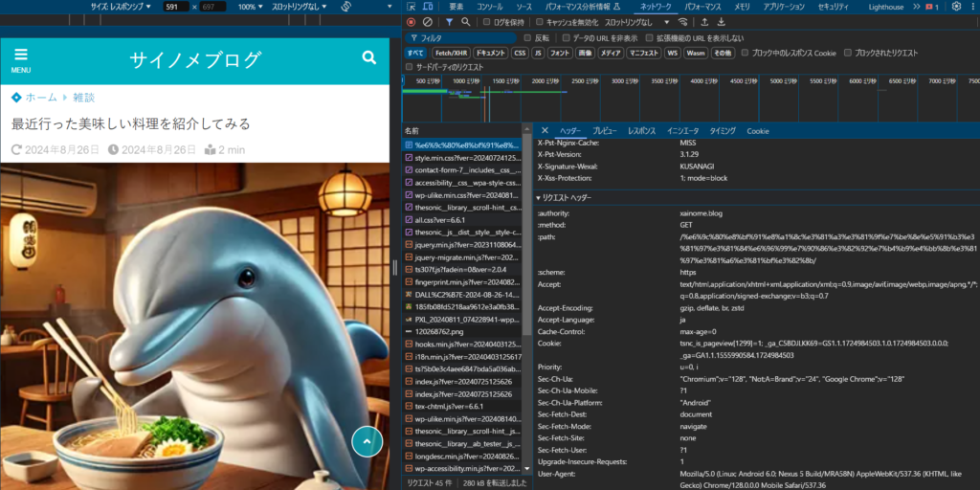Image resolution: width=980 pixels, height=490 pixels.
Task: Open the レスポンス Response tab
Action: [x=641, y=130]
